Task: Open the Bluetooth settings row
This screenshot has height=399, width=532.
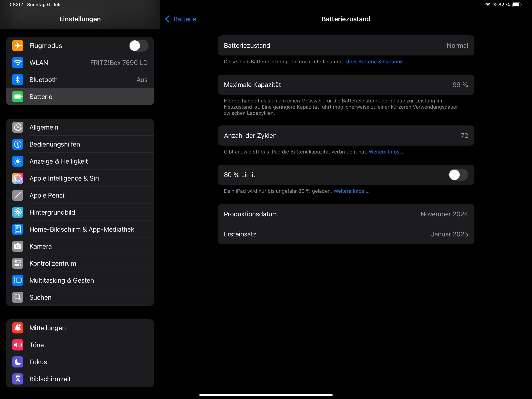Action: 80,80
